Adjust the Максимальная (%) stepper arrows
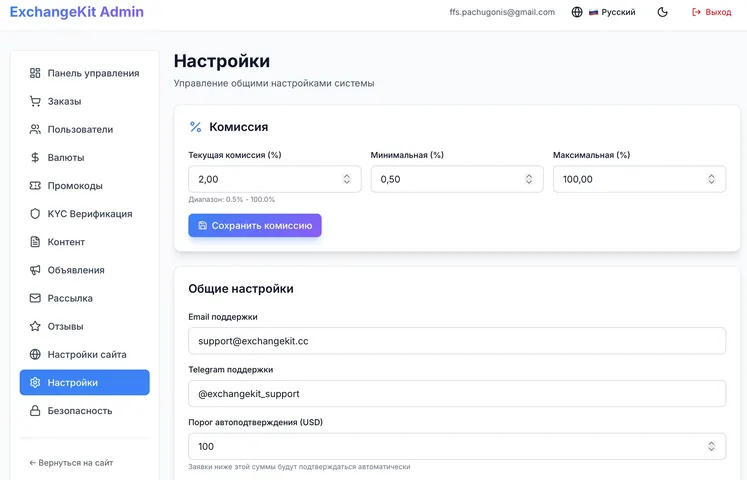The width and height of the screenshot is (747, 480). [x=711, y=179]
